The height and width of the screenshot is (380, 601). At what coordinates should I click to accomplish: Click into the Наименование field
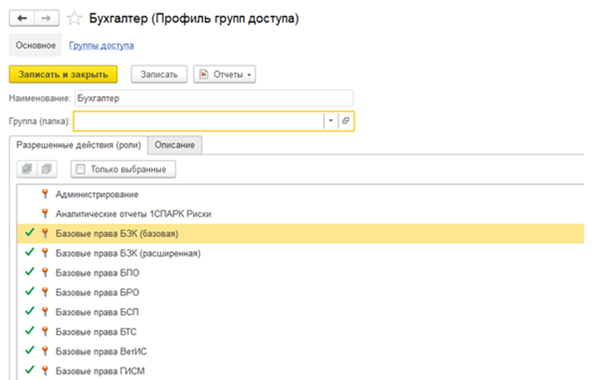pyautogui.click(x=214, y=98)
